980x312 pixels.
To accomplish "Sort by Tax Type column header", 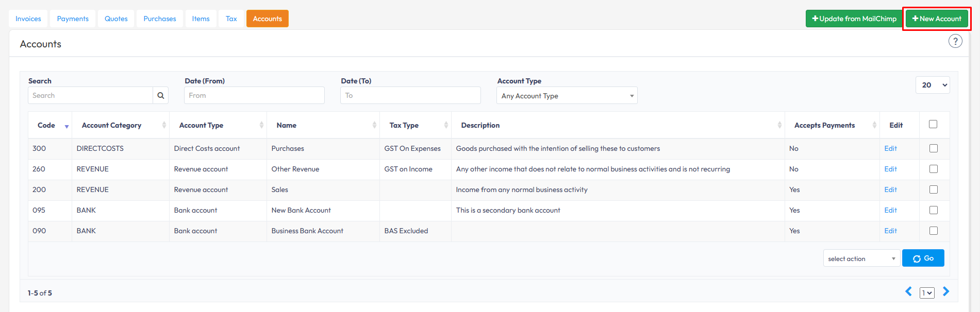I will [x=416, y=125].
